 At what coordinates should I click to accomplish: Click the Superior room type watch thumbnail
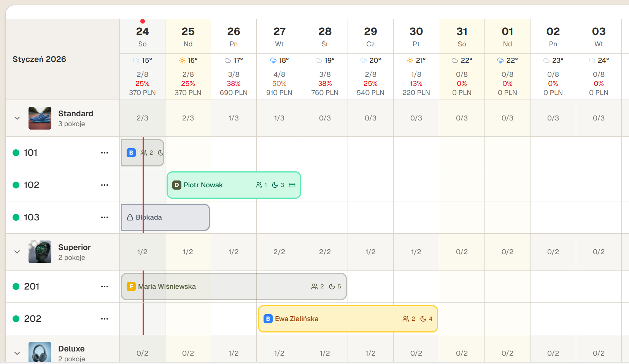tap(40, 252)
